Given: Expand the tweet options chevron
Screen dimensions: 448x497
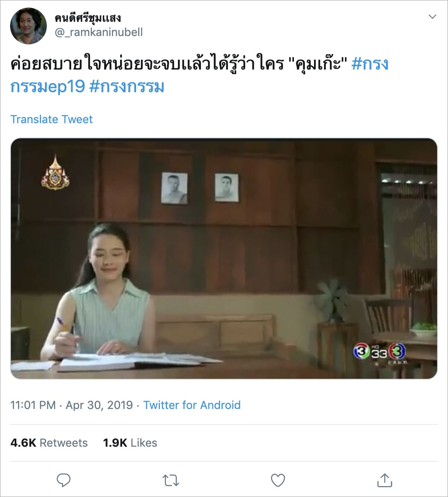Looking at the screenshot, I should (433, 16).
